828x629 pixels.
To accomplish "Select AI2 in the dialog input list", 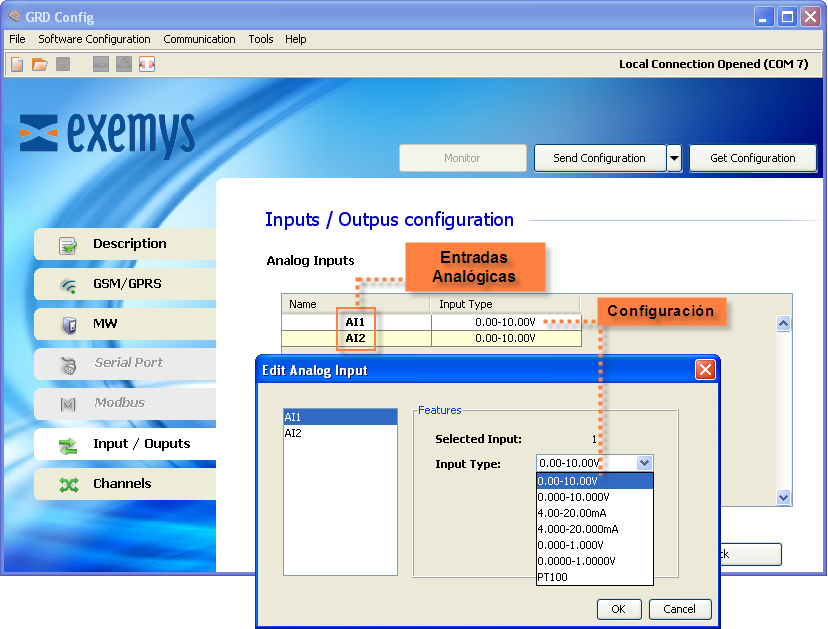I will [x=293, y=433].
